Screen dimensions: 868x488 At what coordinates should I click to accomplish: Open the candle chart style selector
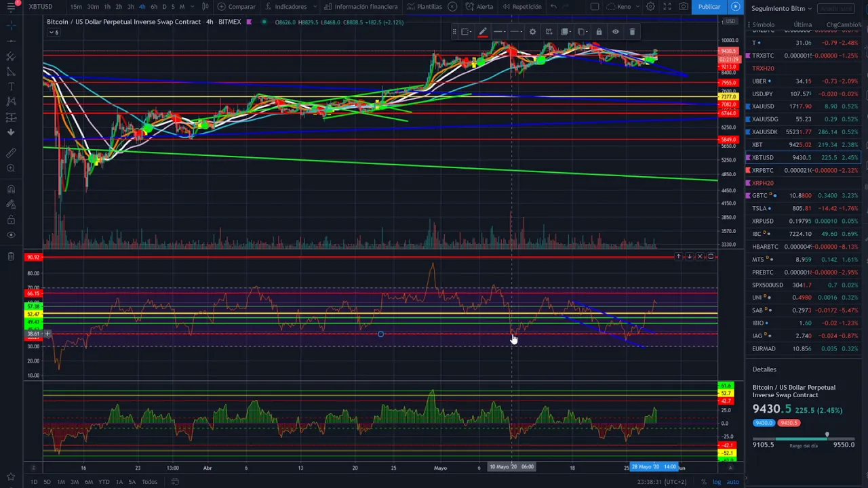(205, 7)
